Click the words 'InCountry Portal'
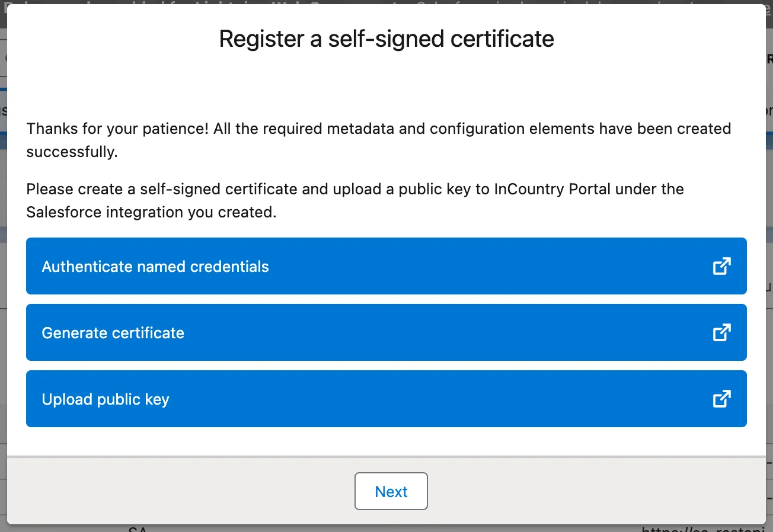 552,189
